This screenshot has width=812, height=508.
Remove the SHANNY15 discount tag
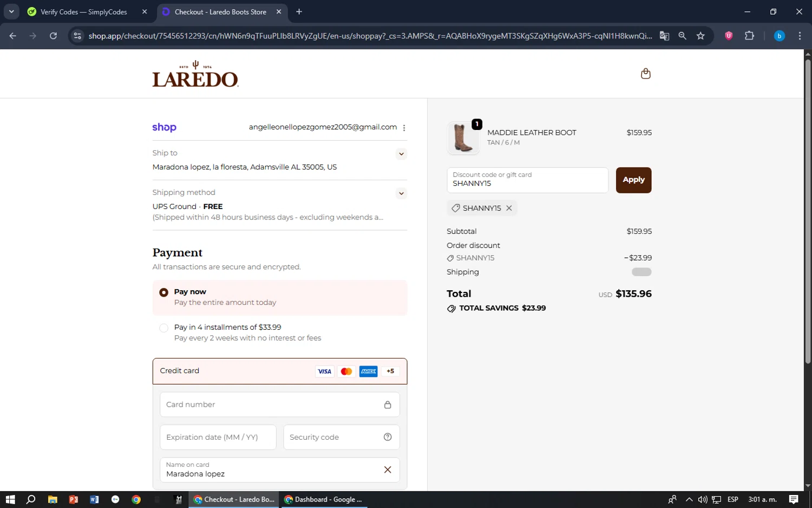click(509, 208)
